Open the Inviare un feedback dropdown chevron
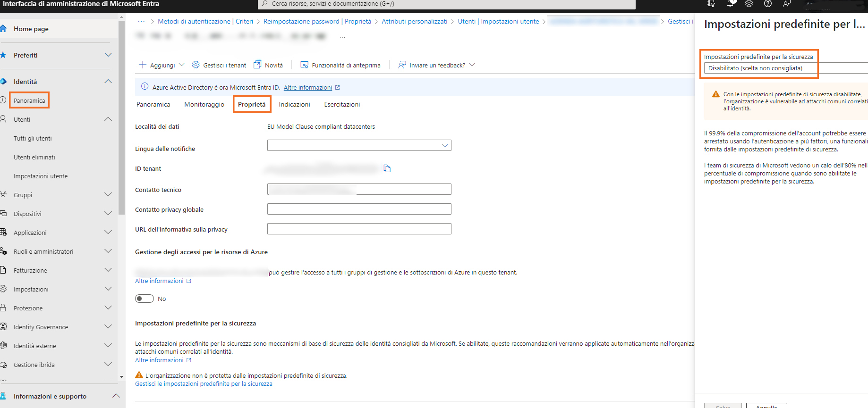Screen dimensions: 868x408 click(472, 65)
